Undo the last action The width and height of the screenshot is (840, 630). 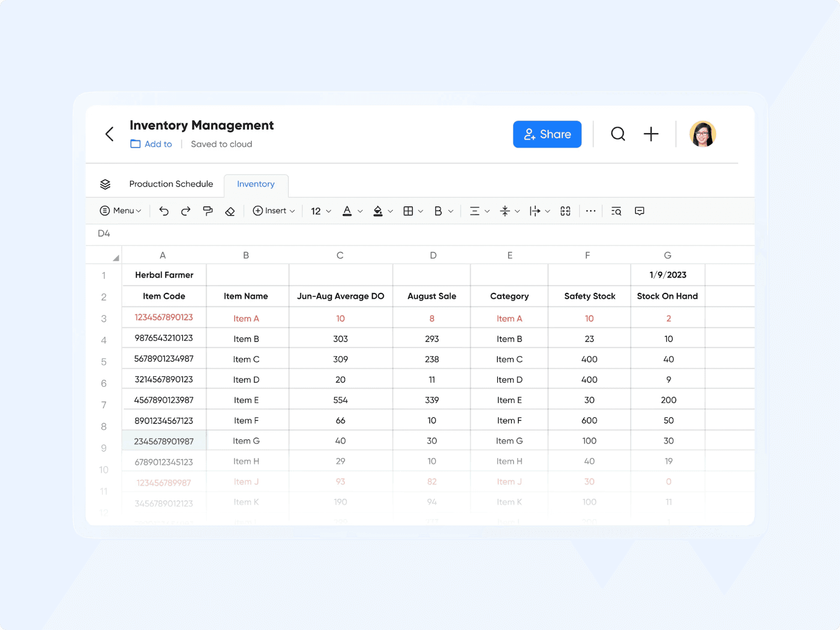[164, 211]
